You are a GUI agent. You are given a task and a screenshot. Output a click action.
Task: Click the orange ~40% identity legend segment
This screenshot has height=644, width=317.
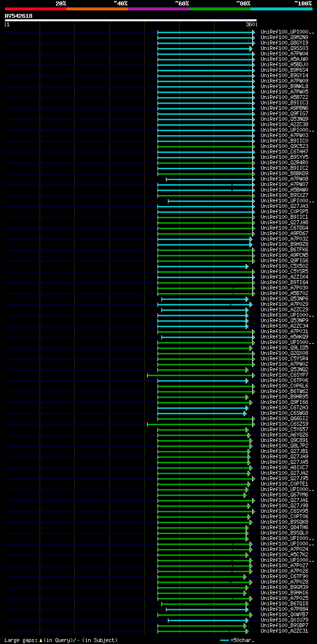tap(97, 8)
